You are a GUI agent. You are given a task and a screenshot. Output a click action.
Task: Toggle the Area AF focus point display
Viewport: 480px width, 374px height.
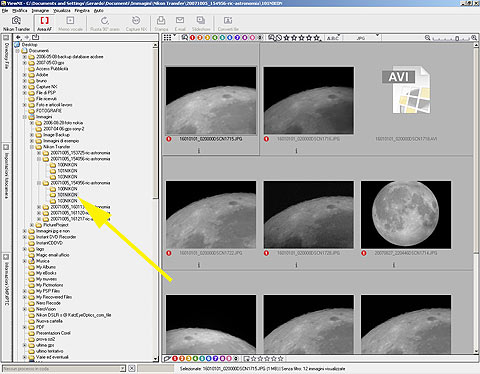pyautogui.click(x=44, y=23)
